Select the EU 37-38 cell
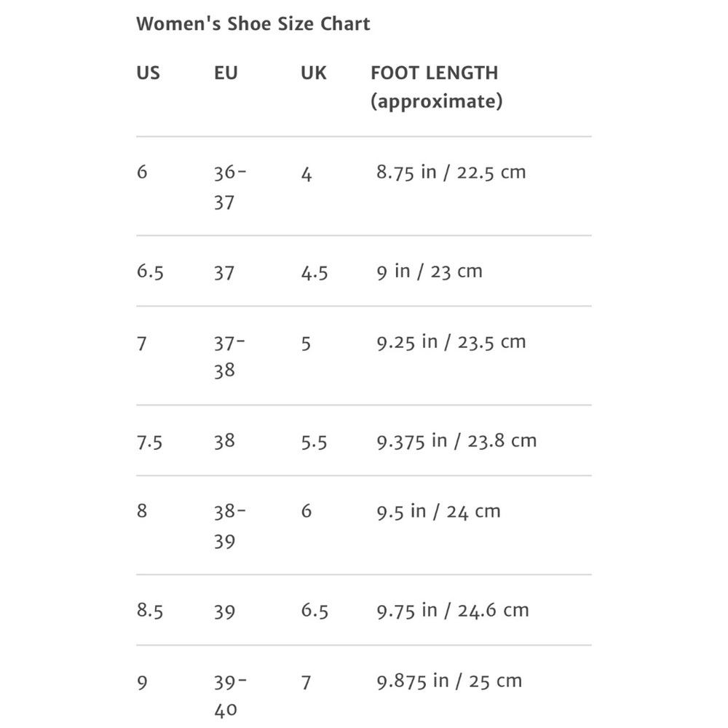 [x=229, y=357]
